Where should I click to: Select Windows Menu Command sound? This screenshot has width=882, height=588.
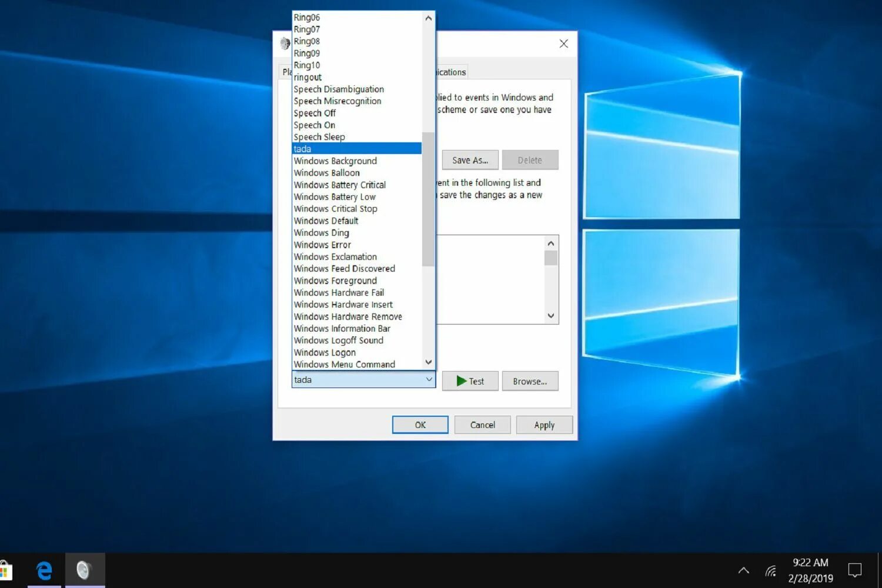(357, 364)
